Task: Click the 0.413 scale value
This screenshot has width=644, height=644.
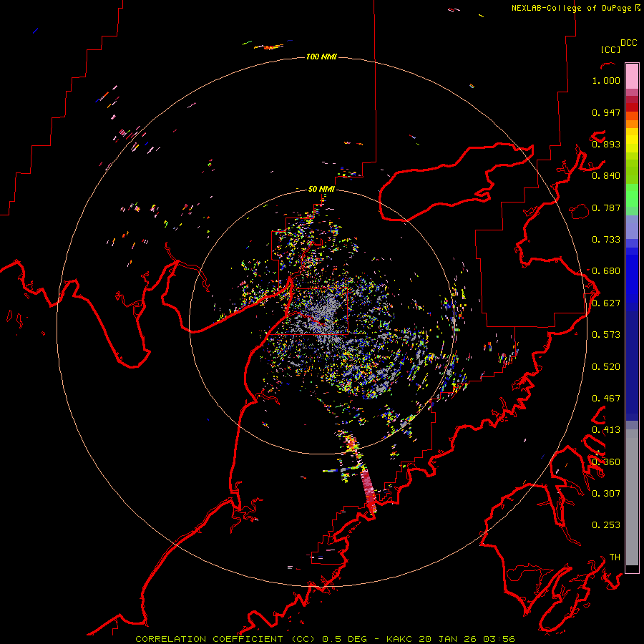Action: coord(606,430)
